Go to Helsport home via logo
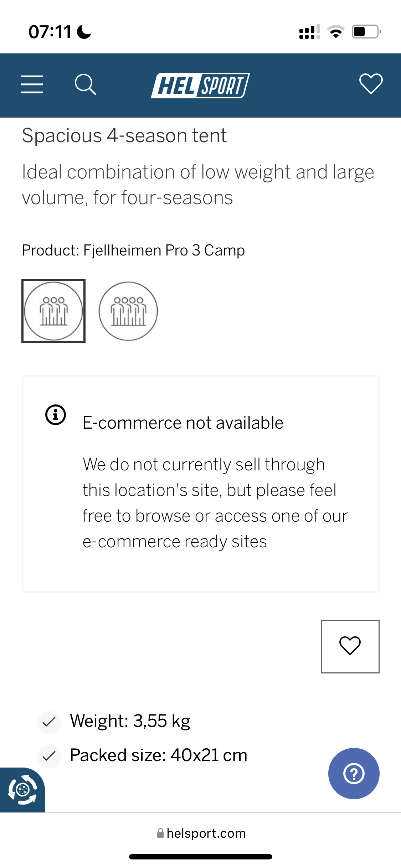 coord(200,86)
